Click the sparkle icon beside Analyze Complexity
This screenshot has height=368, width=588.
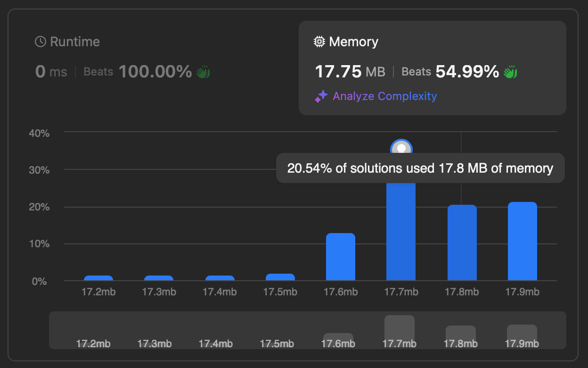click(x=321, y=96)
